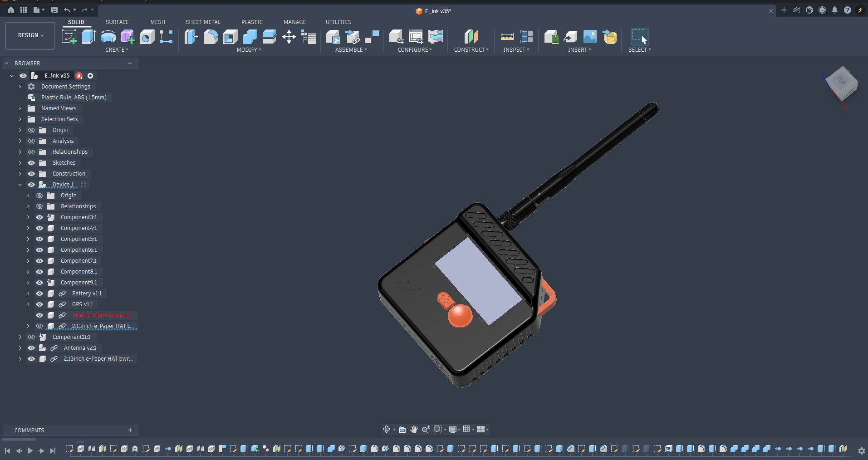Screen dimensions: 868x460
Task: Switch to the PLASTIC tab
Action: (252, 22)
